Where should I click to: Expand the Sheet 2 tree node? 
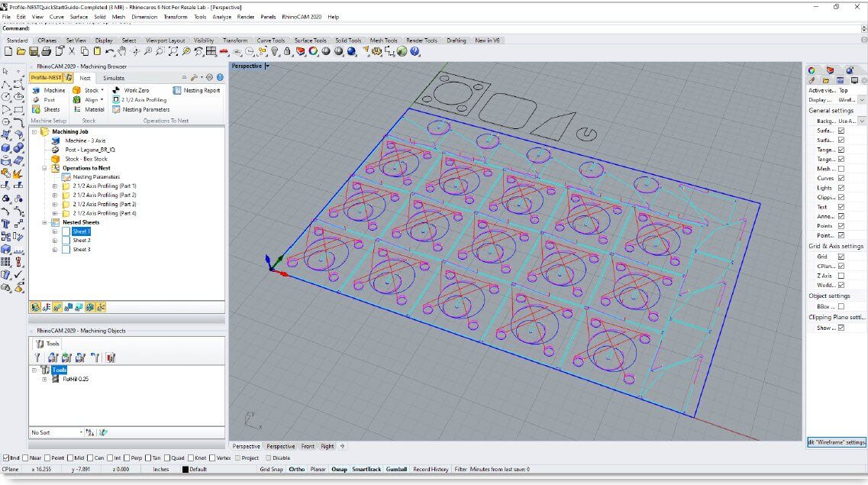click(x=55, y=241)
